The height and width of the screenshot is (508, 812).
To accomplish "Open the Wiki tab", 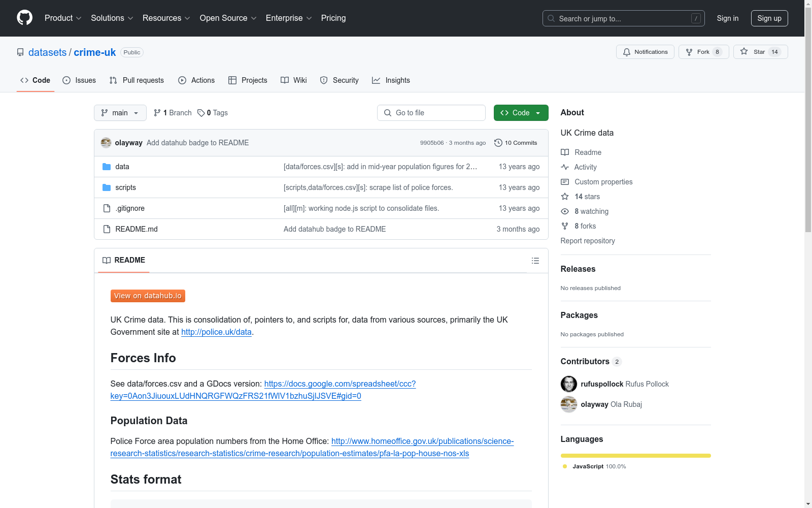I will tap(294, 80).
